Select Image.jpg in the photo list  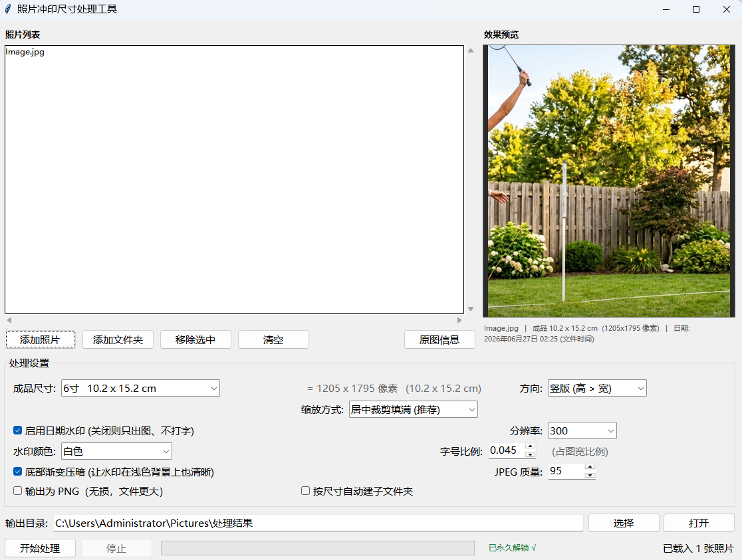tap(25, 52)
